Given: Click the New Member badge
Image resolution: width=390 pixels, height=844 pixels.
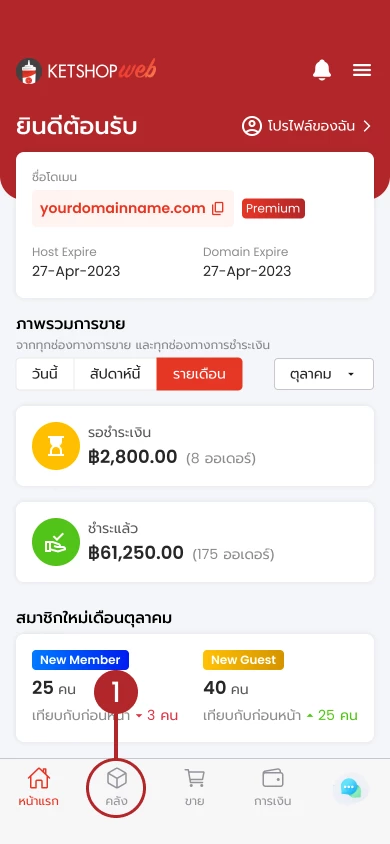Looking at the screenshot, I should [80, 660].
